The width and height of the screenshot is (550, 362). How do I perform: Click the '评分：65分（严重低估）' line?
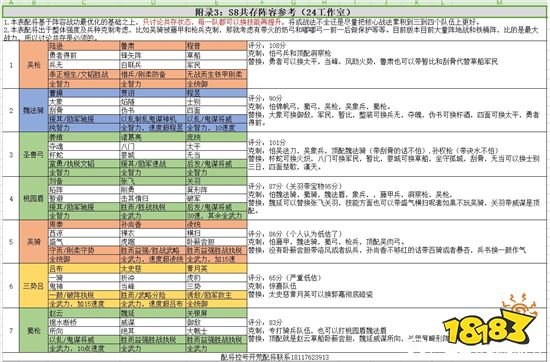click(x=284, y=278)
